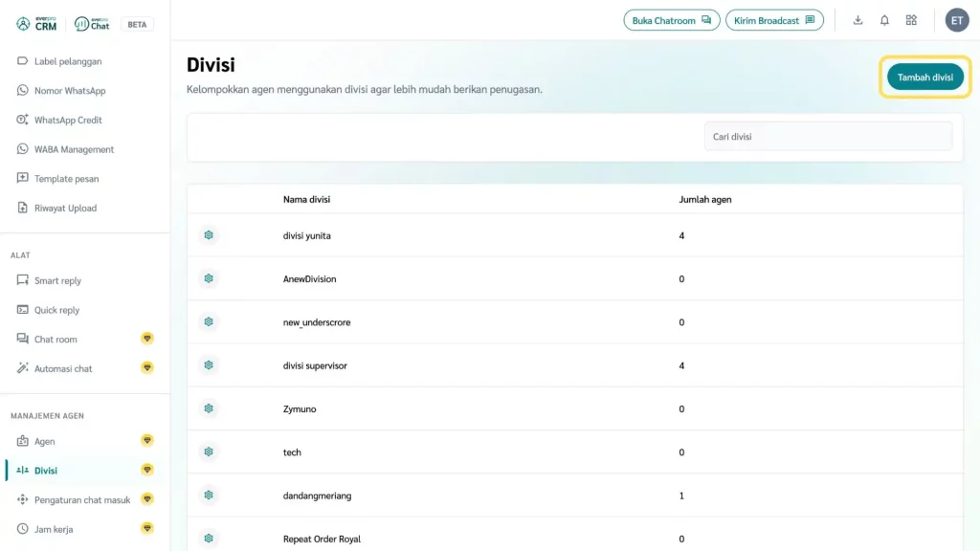Image resolution: width=980 pixels, height=551 pixels.
Task: Click the ET user avatar
Action: [x=957, y=20]
